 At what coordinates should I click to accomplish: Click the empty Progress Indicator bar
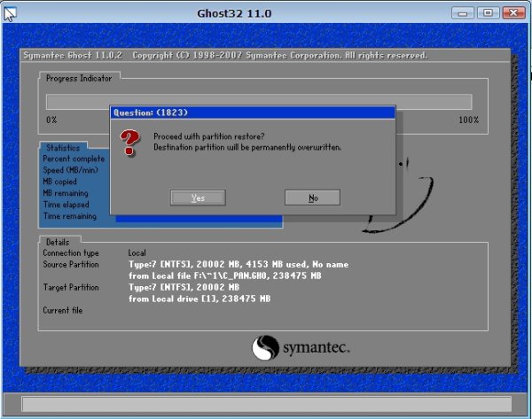click(x=258, y=102)
